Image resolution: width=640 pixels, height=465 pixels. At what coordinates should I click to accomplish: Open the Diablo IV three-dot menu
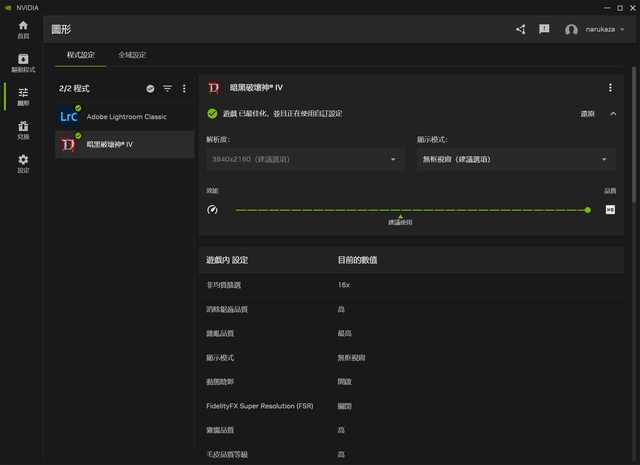610,88
